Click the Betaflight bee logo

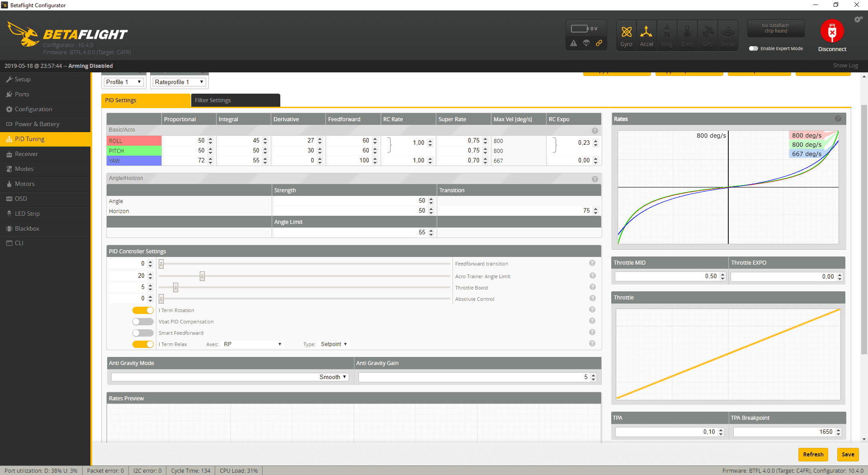coord(23,34)
